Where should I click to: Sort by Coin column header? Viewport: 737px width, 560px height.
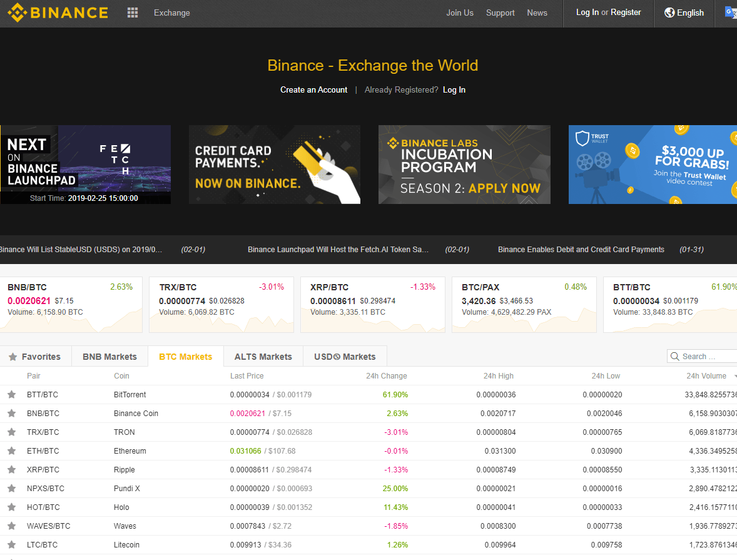(x=121, y=375)
